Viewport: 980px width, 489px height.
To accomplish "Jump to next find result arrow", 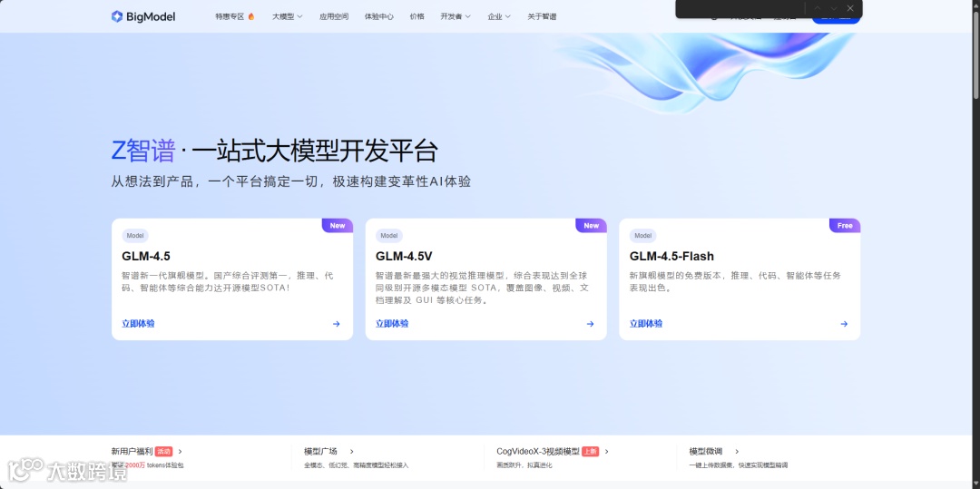I will [834, 8].
